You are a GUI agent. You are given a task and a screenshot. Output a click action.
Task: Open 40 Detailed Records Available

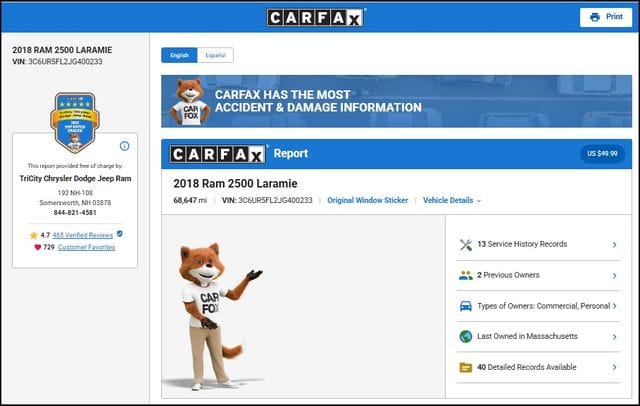[538, 367]
